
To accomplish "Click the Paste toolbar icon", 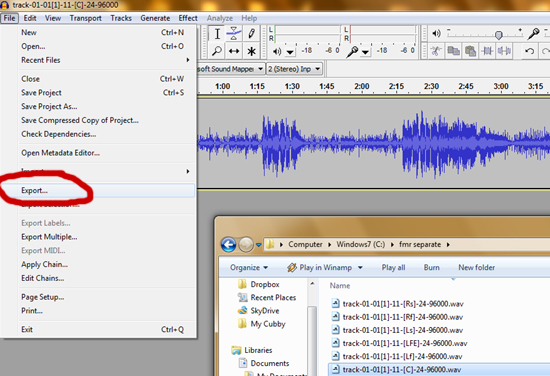I will point(470,51).
